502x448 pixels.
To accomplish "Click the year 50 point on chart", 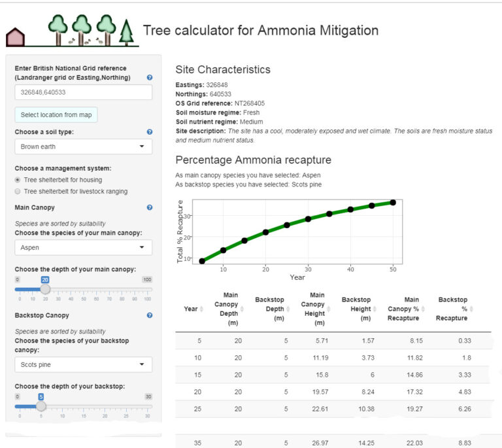I will (x=393, y=203).
